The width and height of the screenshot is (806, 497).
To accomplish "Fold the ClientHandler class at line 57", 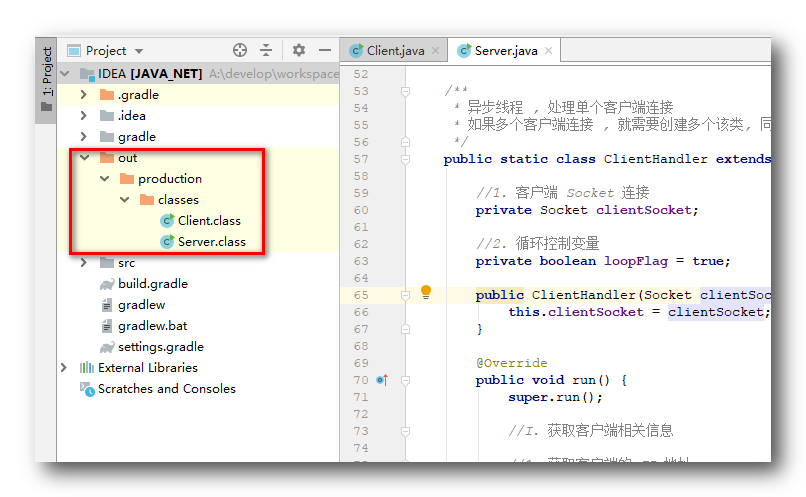I will (x=405, y=159).
